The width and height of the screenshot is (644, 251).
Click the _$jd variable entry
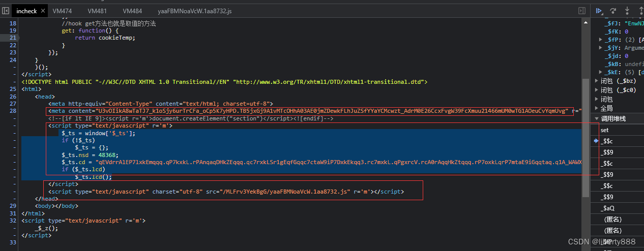coord(616,56)
